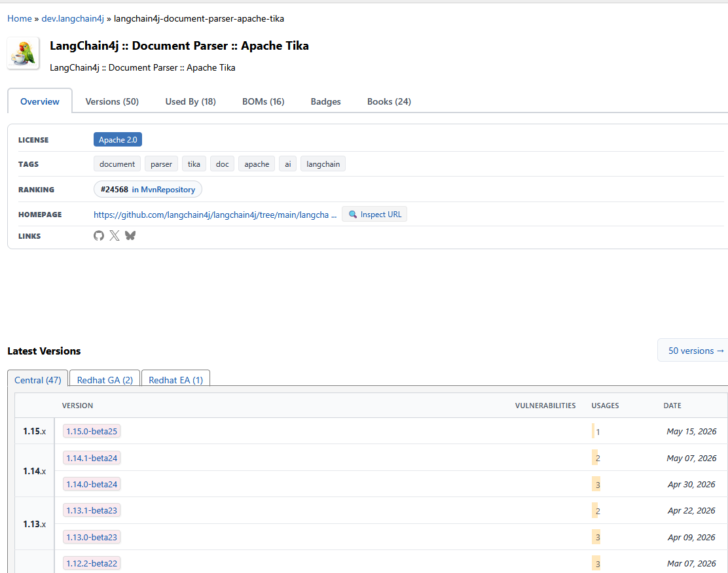Screen dimensions: 728x573
Task: Open the X (Twitter) link icon
Action: point(114,235)
